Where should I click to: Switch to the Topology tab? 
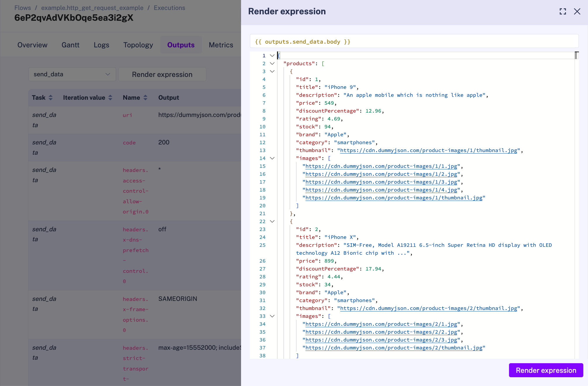point(138,45)
